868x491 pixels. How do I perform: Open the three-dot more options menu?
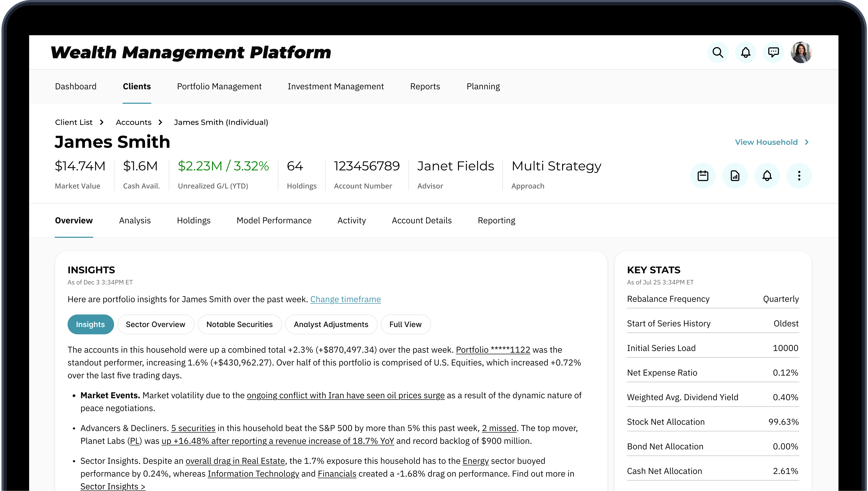click(799, 176)
